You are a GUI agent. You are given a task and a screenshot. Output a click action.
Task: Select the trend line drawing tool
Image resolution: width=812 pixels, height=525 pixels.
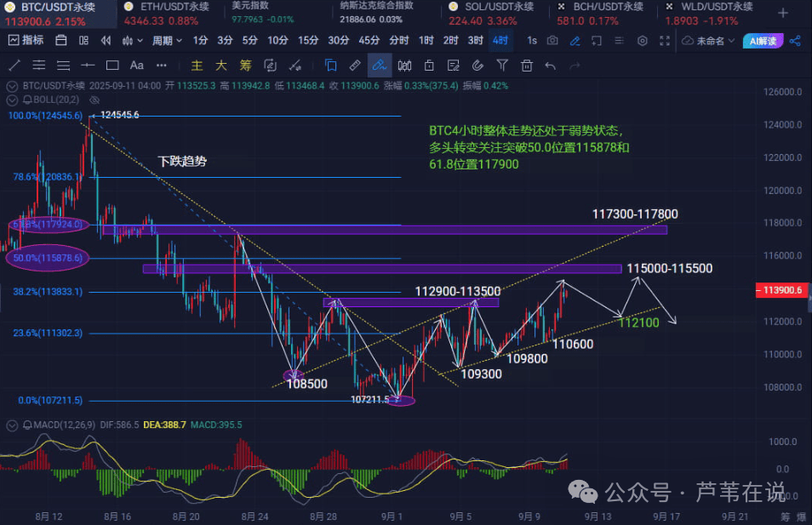click(14, 65)
